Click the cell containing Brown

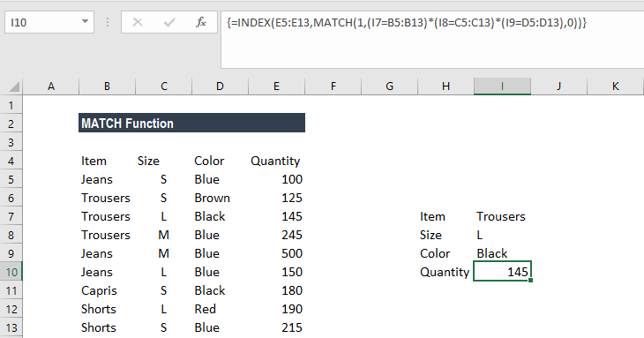point(212,198)
